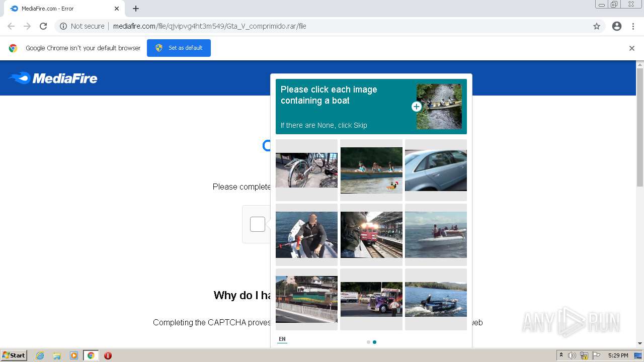The image size is (644, 362).
Task: Show hidden system tray icons
Action: [x=561, y=355]
